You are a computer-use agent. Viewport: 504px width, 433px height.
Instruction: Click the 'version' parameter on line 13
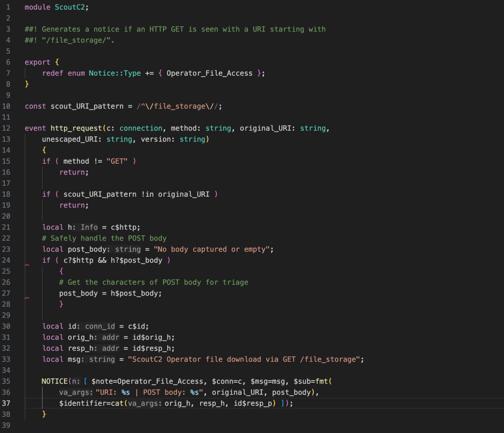coord(156,139)
